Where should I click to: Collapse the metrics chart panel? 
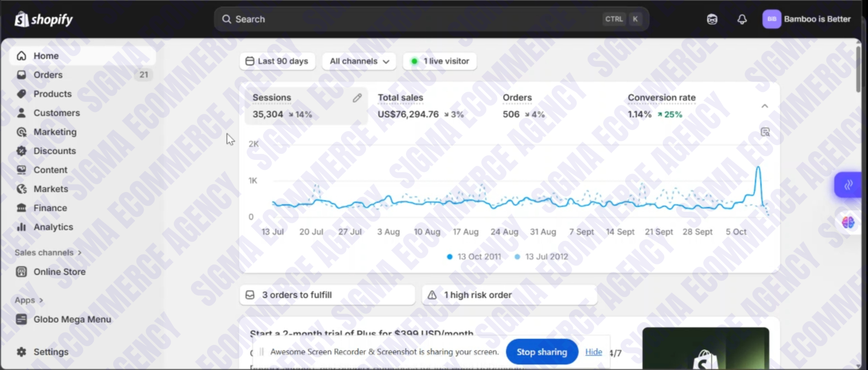[764, 106]
